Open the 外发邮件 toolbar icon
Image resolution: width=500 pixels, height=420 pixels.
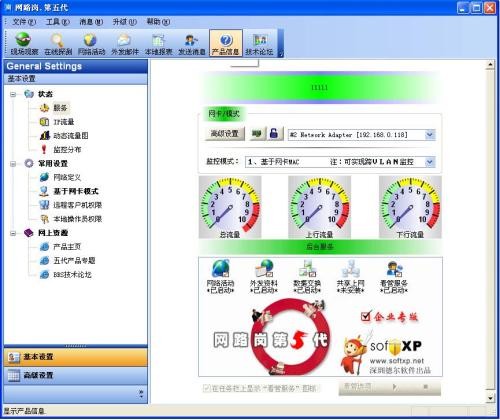click(x=125, y=43)
